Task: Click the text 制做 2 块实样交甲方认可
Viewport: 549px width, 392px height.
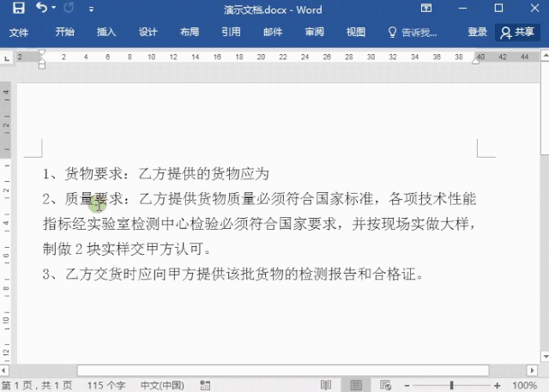Action: [126, 250]
